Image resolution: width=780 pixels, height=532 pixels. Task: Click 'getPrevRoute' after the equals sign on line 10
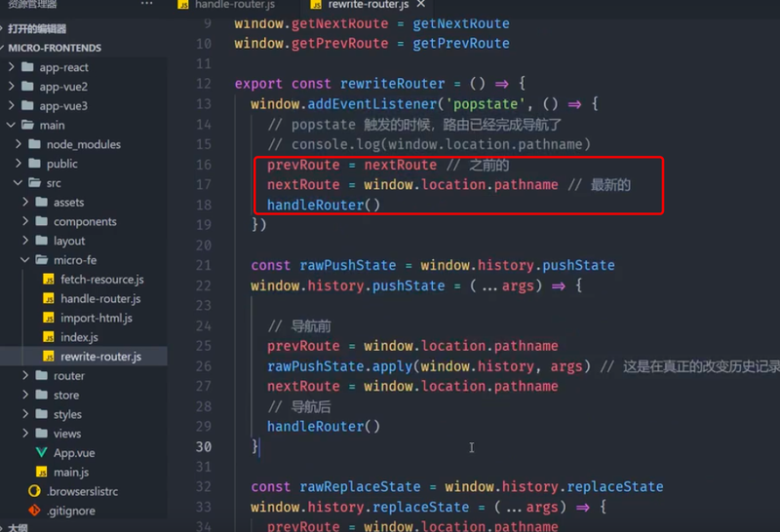(461, 43)
